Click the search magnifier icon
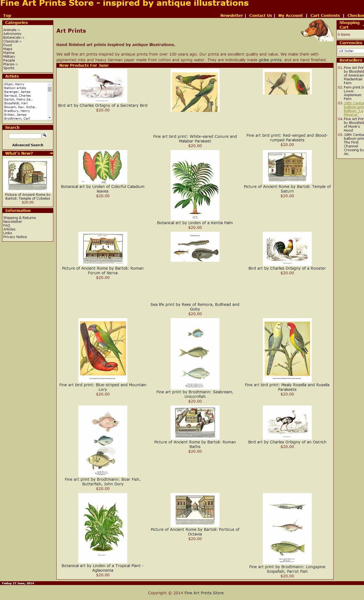364x600 pixels. 44,135
